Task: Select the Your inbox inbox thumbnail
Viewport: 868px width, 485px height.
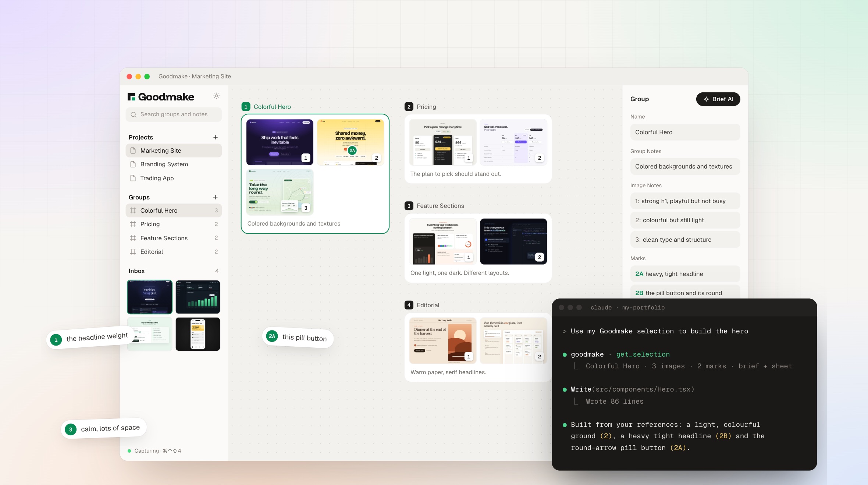Action: click(150, 297)
